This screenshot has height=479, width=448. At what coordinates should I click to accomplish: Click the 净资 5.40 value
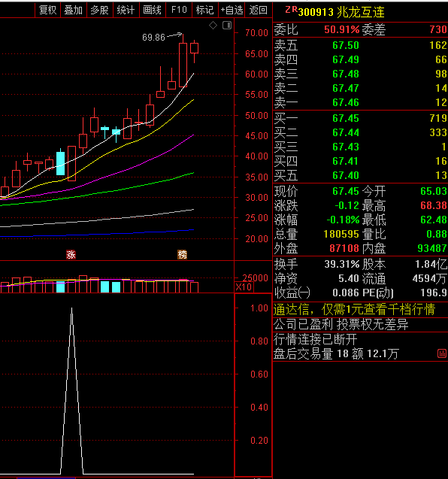(x=349, y=278)
